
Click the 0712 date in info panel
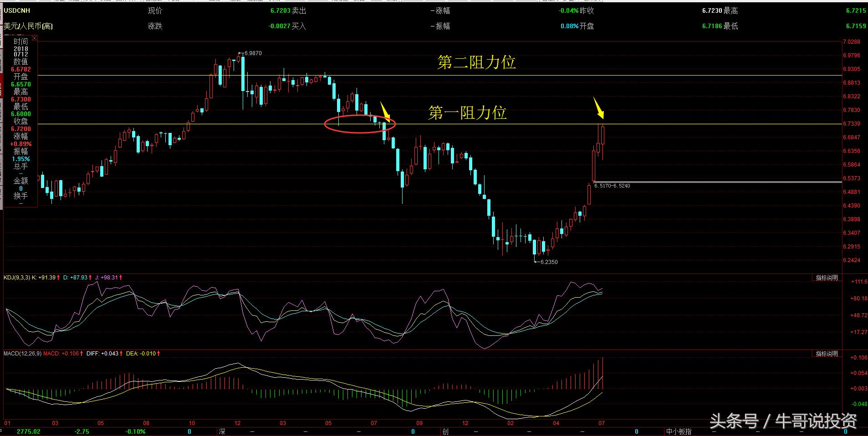coord(21,55)
